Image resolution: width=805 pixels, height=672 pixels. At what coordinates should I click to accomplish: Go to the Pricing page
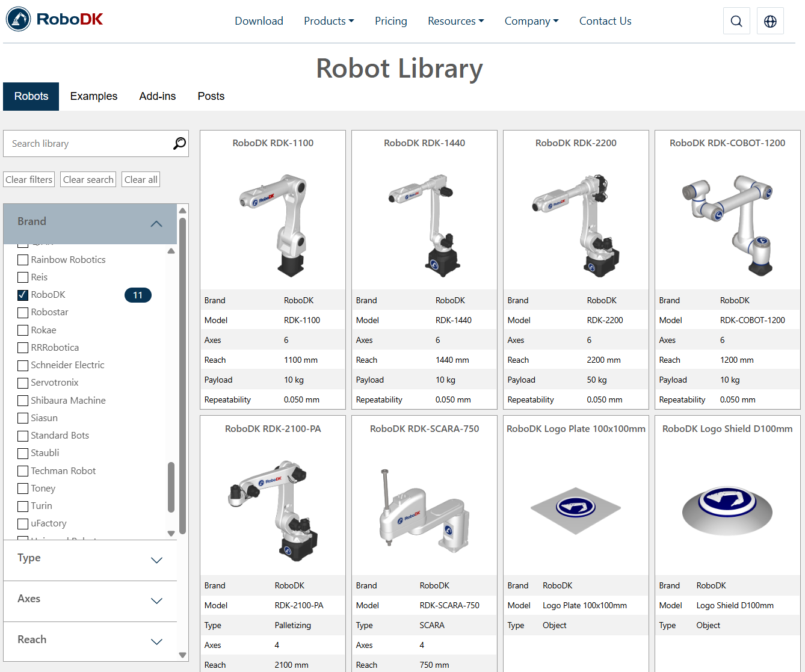391,21
